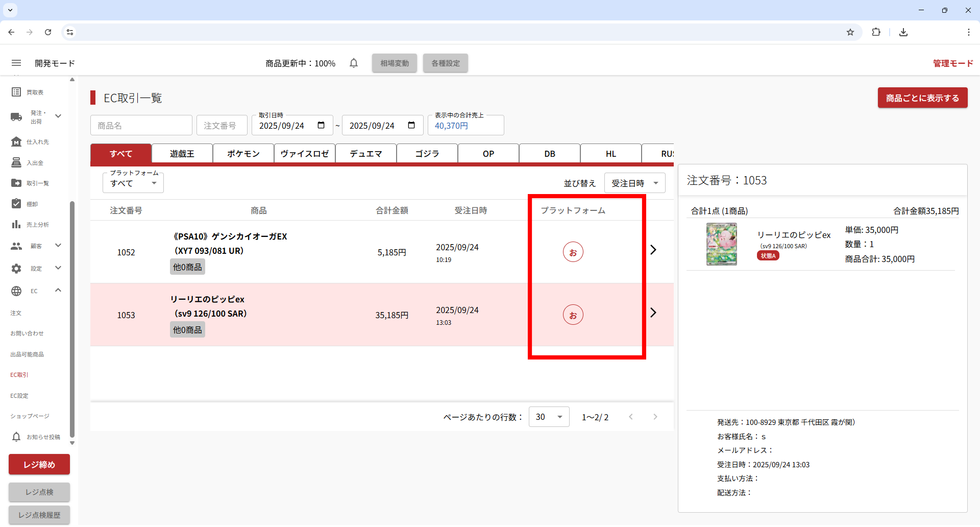This screenshot has height=527, width=980.
Task: Click the 商品ごとに表示する button
Action: (x=922, y=98)
